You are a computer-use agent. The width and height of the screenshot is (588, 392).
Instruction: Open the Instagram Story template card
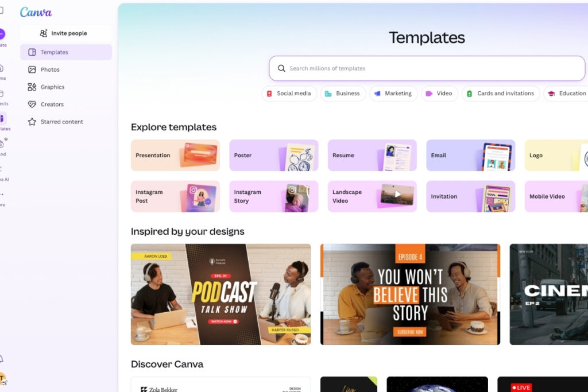tap(274, 196)
